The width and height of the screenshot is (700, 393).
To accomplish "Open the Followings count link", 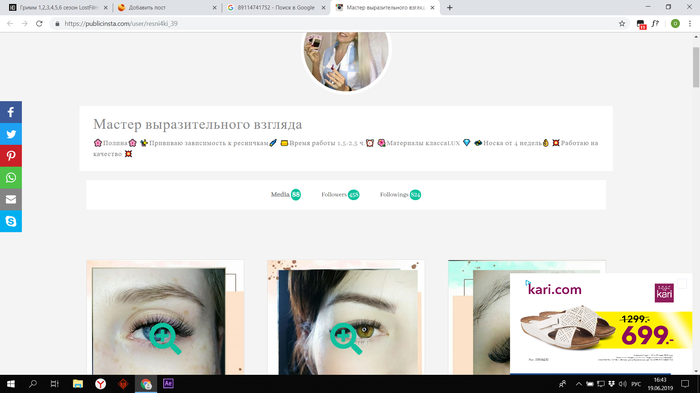I will click(x=400, y=195).
